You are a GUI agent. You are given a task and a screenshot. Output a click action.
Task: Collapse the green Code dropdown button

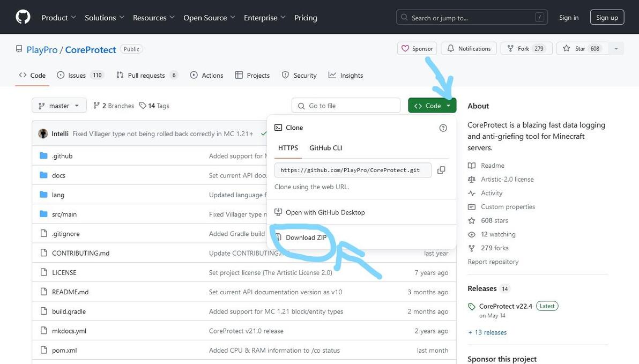pyautogui.click(x=432, y=106)
